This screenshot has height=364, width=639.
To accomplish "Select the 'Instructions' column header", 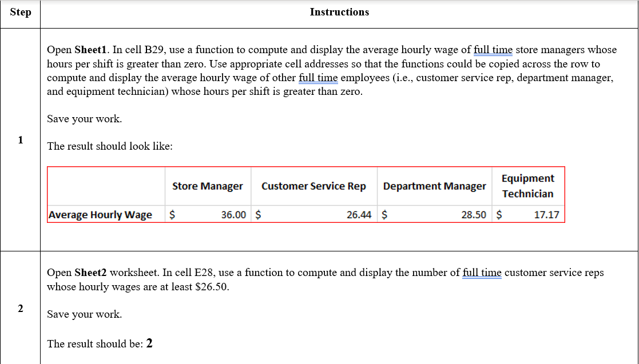I will coord(339,12).
